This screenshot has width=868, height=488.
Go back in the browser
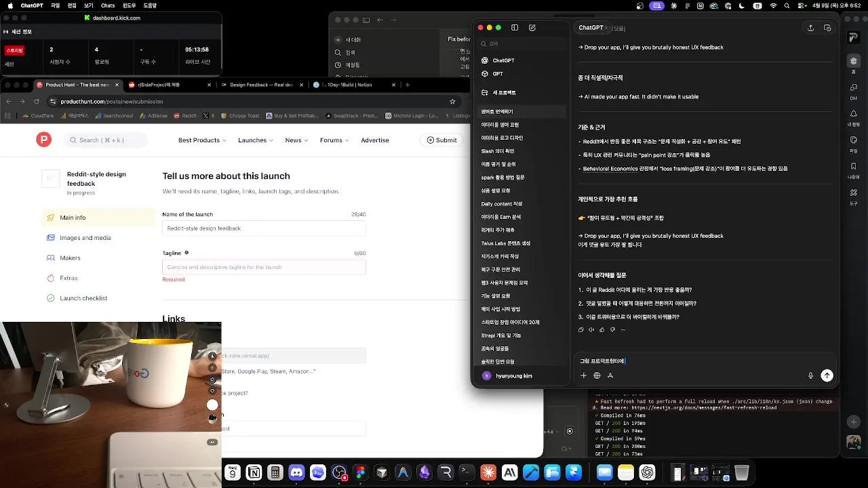tap(8, 102)
